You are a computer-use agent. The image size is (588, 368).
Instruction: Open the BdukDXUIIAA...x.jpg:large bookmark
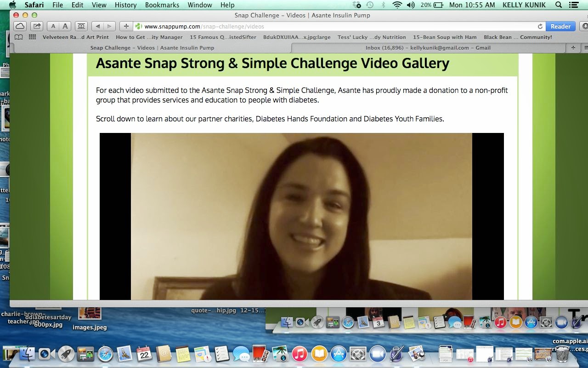[x=297, y=37]
